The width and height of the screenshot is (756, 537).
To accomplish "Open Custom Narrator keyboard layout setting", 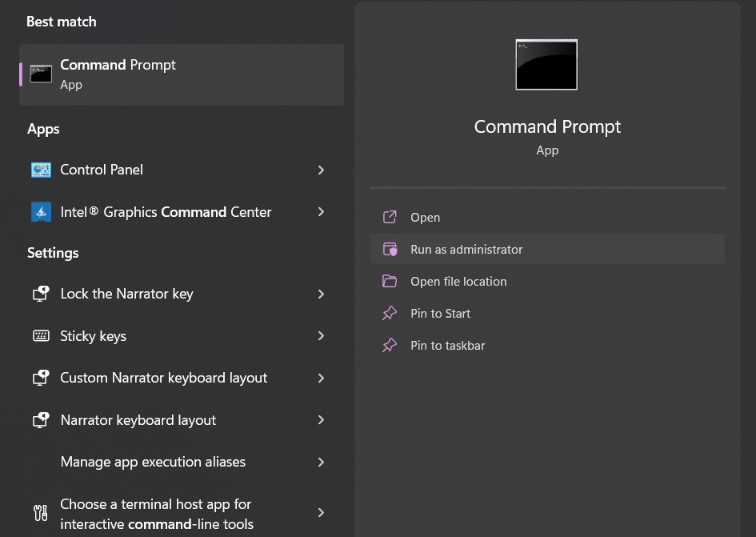I will [182, 378].
